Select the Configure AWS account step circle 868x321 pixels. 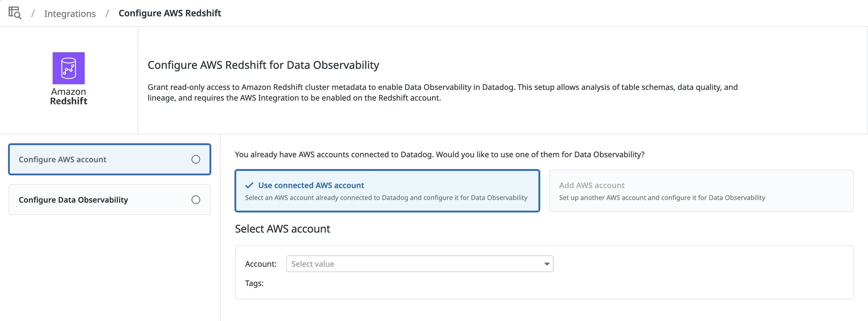pyautogui.click(x=196, y=160)
